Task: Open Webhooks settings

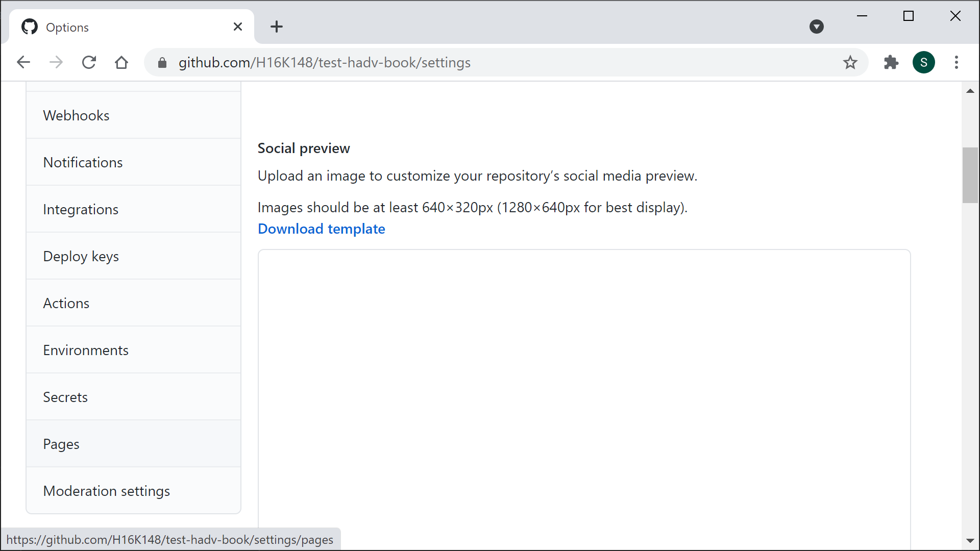Action: click(x=133, y=115)
